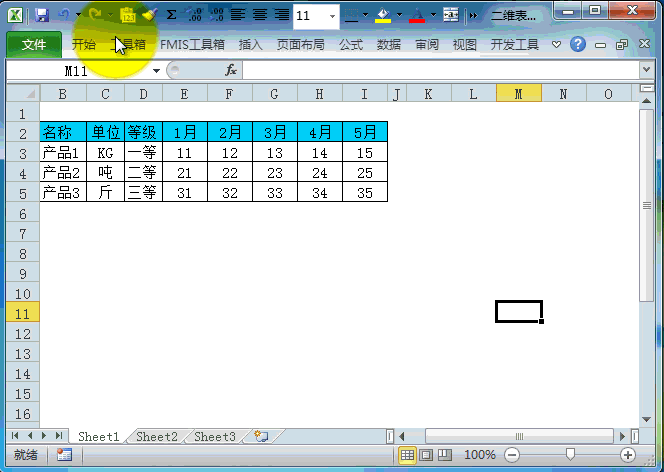Viewport: 664px width, 472px height.
Task: Click the center align icon
Action: click(259, 15)
